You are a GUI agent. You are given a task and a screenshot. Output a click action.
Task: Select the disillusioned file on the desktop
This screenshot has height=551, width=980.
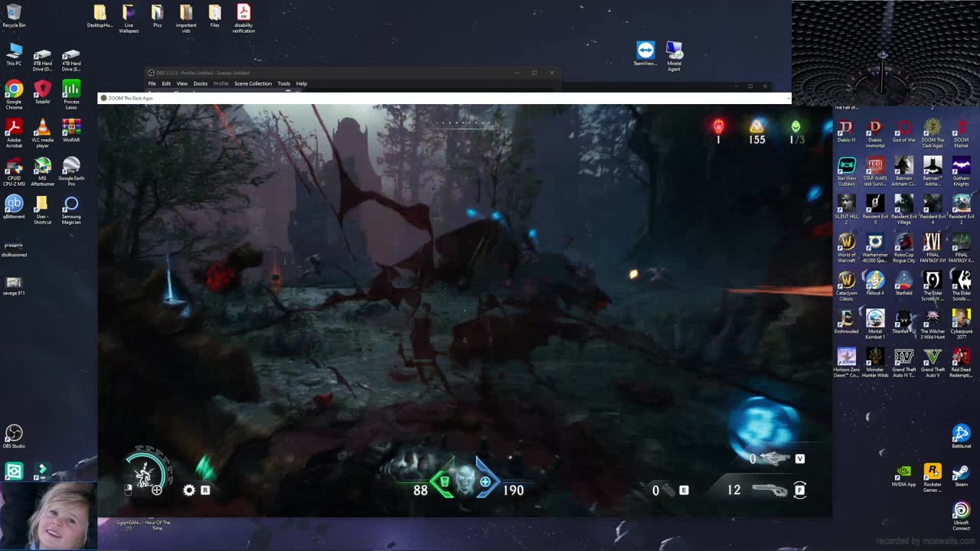(14, 248)
